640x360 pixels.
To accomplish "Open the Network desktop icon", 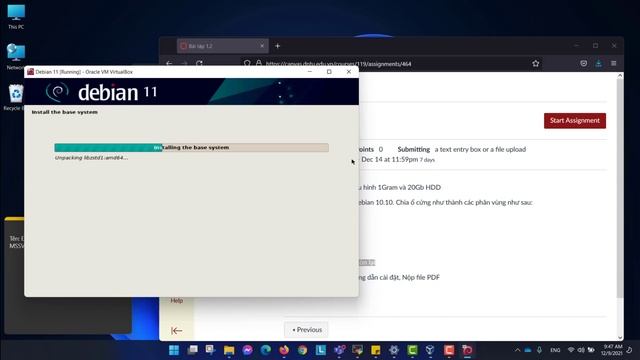I will 16,57.
